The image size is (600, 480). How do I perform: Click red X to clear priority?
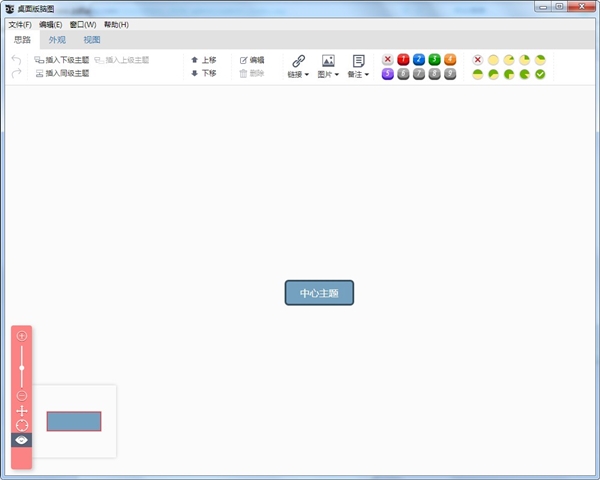(x=387, y=60)
